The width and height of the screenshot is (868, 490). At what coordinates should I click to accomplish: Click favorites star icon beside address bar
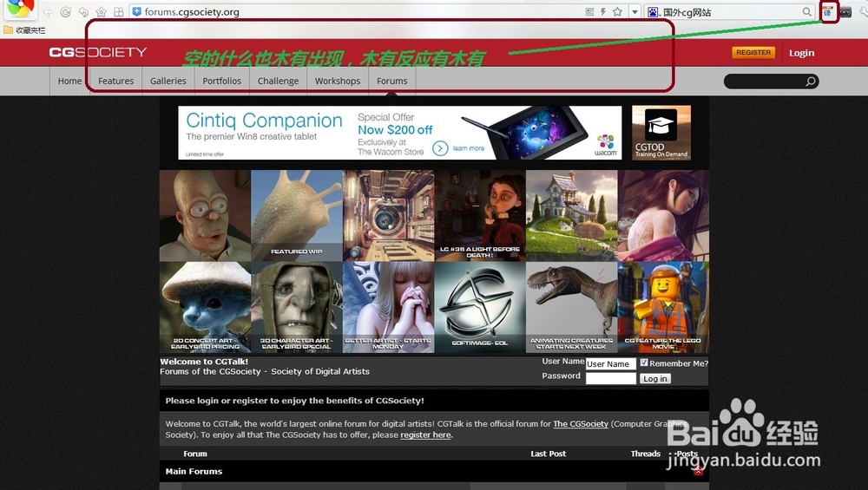tap(101, 12)
